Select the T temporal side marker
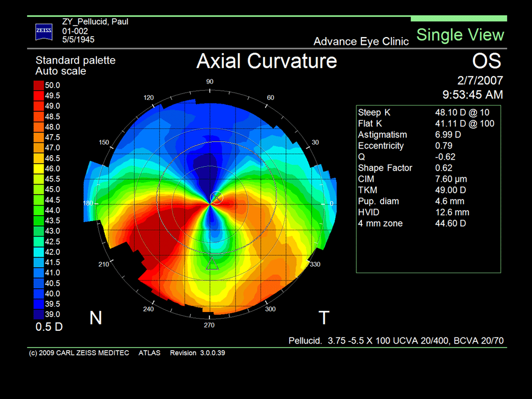 click(324, 318)
